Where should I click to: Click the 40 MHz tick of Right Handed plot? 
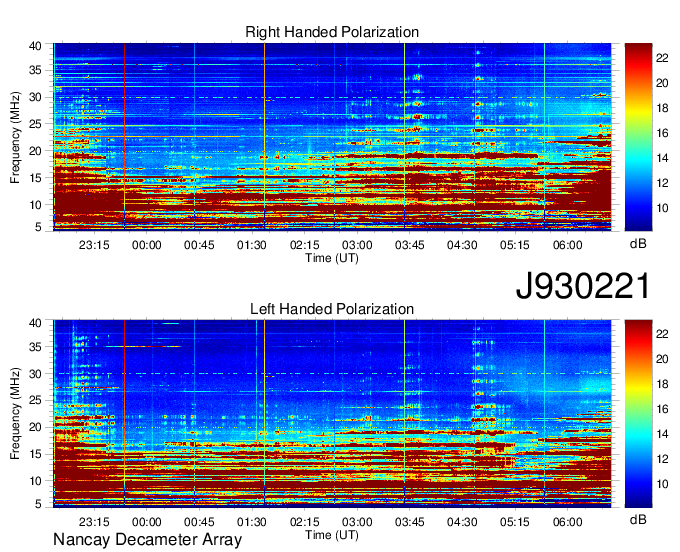[x=35, y=46]
